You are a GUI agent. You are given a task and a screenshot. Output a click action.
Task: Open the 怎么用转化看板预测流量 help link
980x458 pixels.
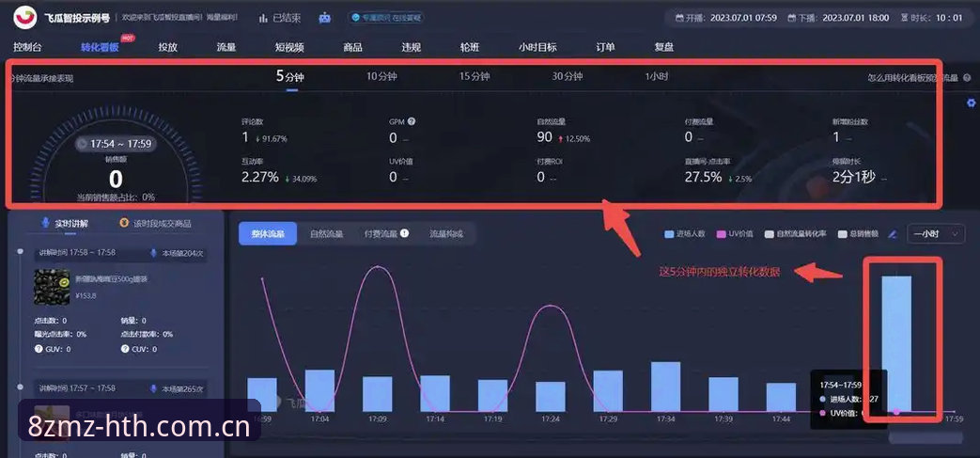913,78
